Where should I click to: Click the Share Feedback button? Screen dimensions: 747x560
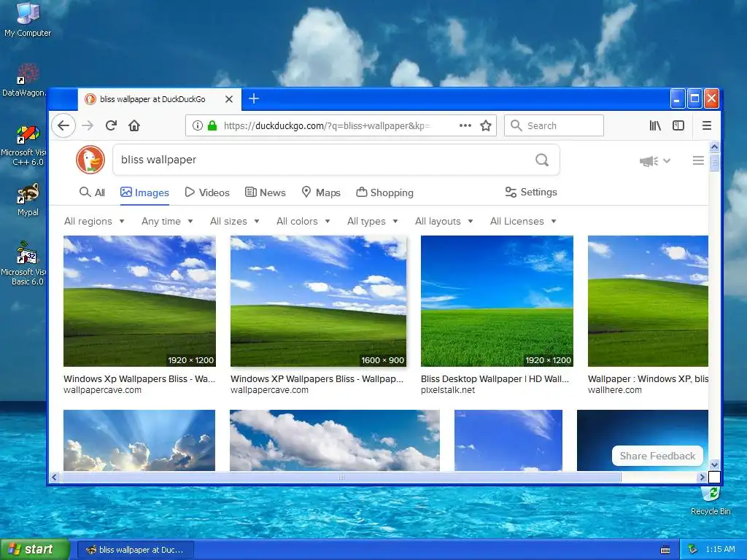point(657,456)
